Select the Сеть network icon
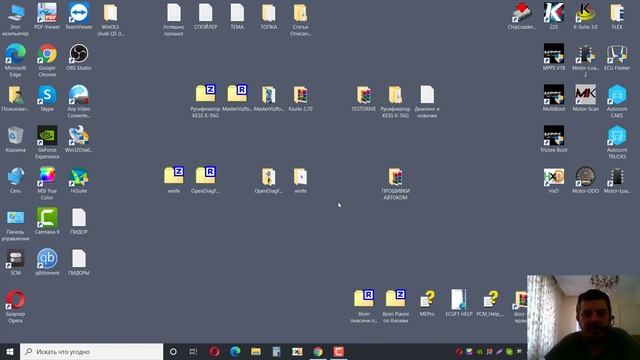 tap(16, 177)
